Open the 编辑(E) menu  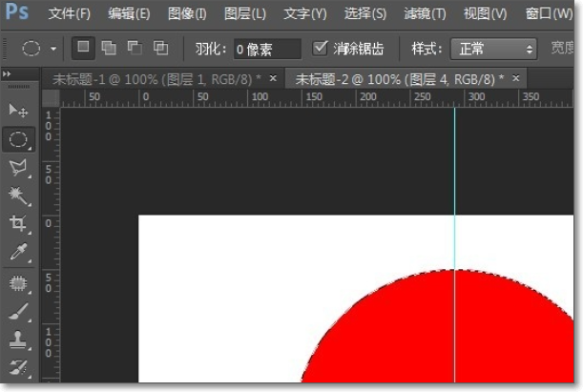click(x=129, y=14)
